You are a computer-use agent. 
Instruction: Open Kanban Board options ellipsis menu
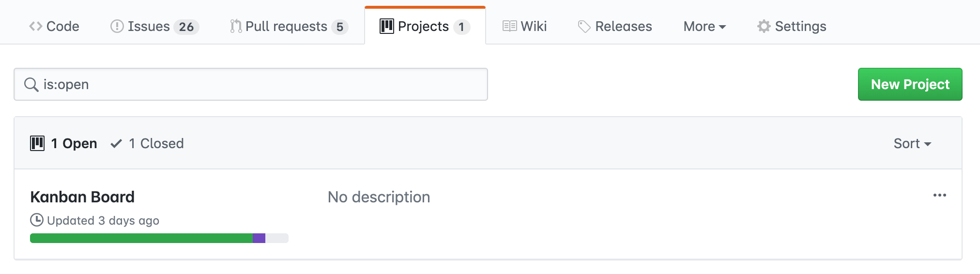point(939,196)
